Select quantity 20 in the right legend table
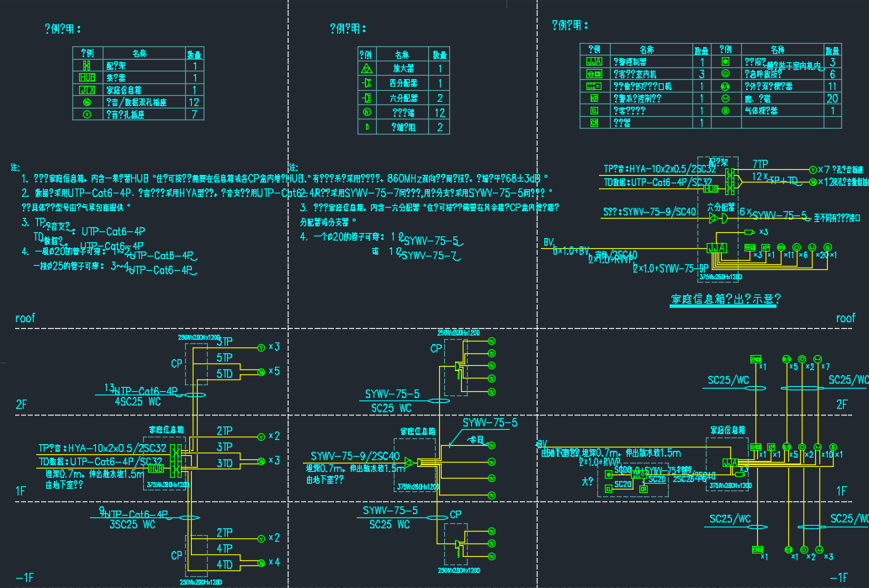 tap(833, 98)
